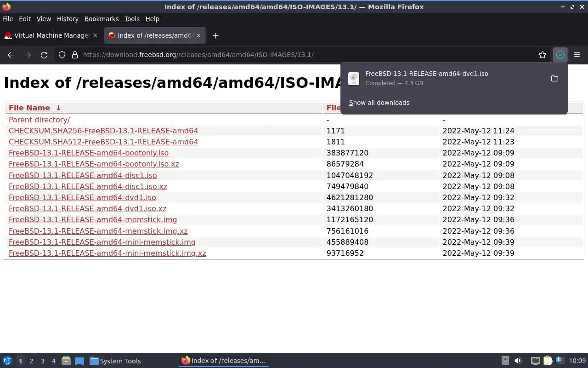
Task: Open the Edit menu
Action: coord(25,19)
